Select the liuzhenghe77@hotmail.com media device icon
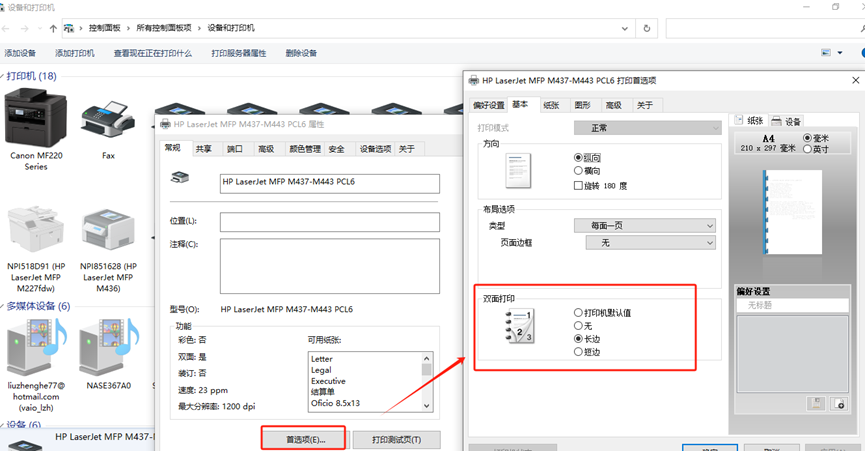 pos(36,346)
